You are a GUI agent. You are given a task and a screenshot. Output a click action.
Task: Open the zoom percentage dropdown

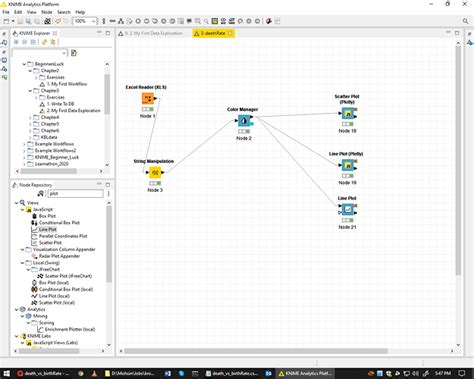click(x=93, y=21)
